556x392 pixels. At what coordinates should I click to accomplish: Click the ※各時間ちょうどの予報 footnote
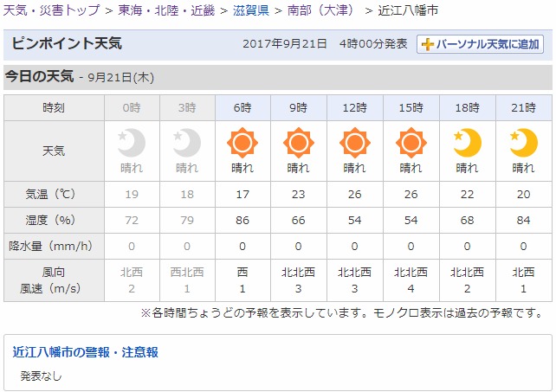(x=342, y=313)
